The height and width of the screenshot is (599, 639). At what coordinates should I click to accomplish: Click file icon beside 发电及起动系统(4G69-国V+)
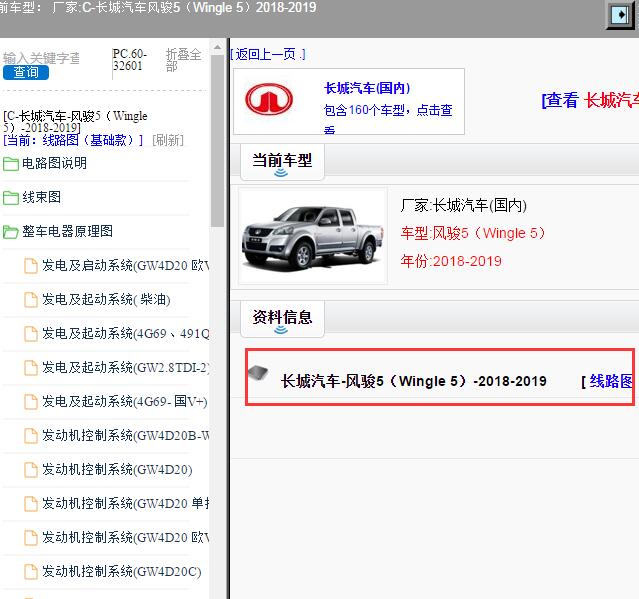pyautogui.click(x=31, y=402)
